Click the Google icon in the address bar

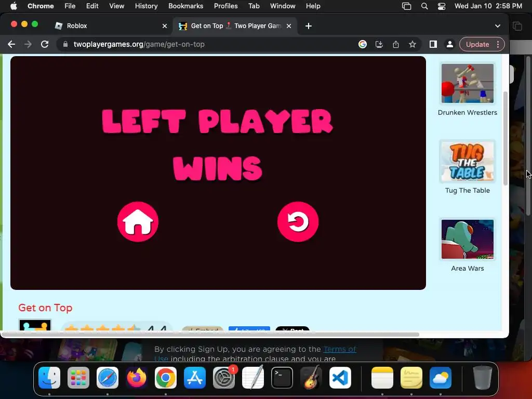[x=362, y=44]
